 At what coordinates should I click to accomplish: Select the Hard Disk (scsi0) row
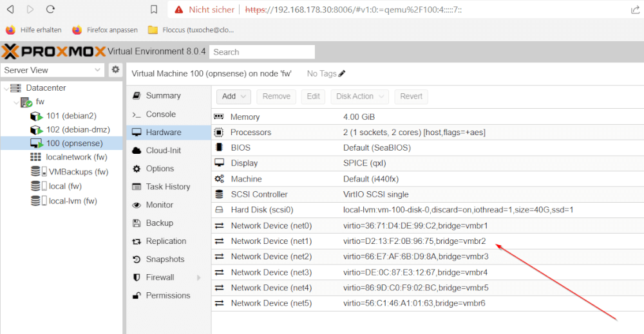tap(428, 210)
